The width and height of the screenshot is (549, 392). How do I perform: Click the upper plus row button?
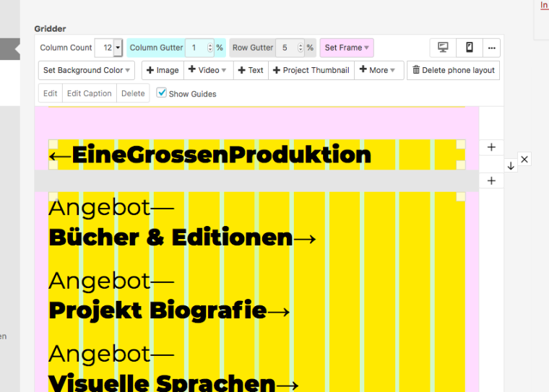[x=491, y=147]
